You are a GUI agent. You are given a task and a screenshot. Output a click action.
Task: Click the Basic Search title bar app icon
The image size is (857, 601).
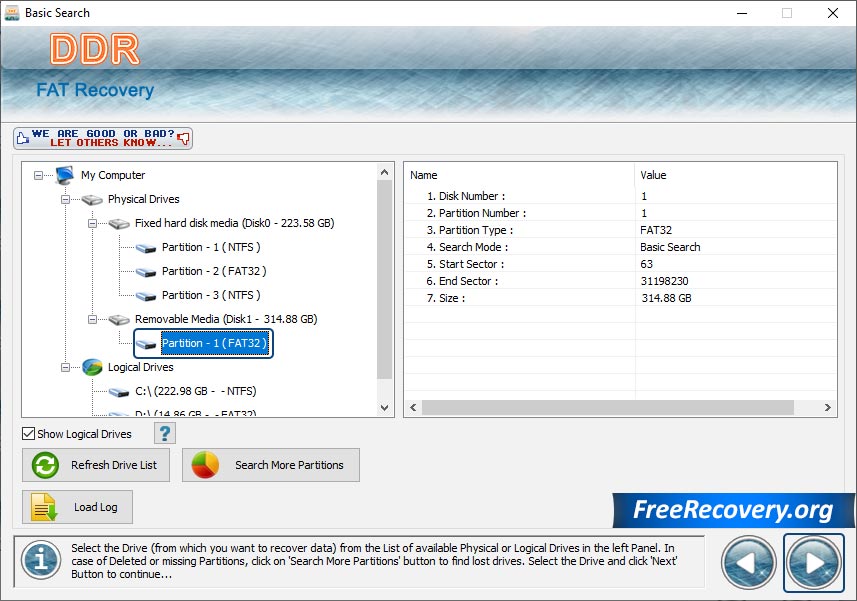(x=12, y=13)
